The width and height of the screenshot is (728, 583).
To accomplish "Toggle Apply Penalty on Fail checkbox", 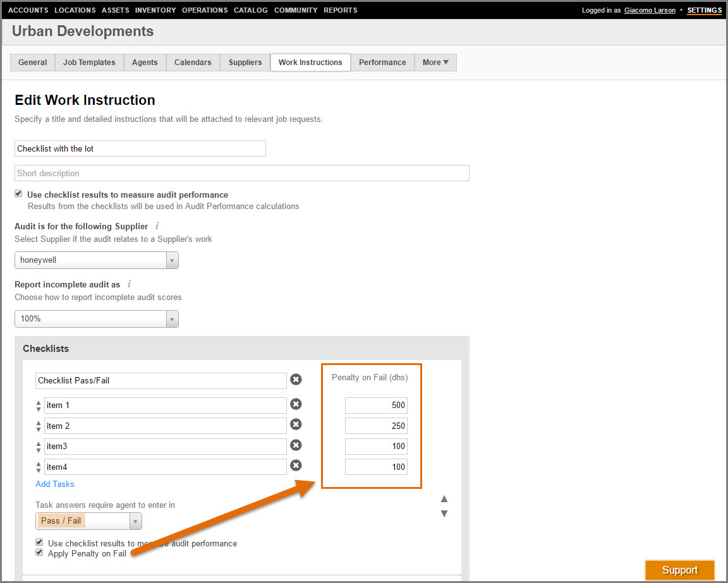I will (39, 553).
